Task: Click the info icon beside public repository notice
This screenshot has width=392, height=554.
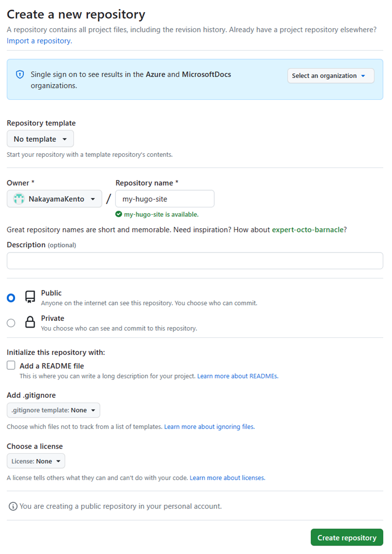Action: click(13, 506)
